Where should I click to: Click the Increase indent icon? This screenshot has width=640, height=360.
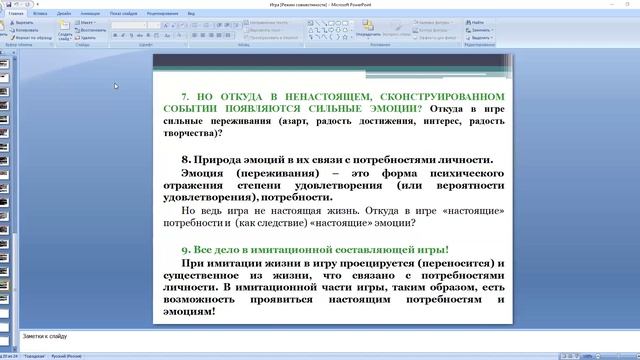(227, 25)
